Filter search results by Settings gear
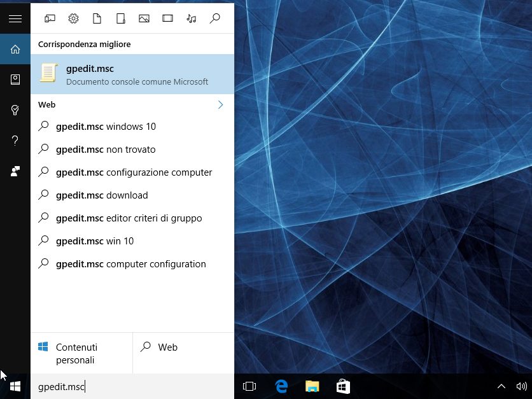The image size is (532, 399). (73, 18)
